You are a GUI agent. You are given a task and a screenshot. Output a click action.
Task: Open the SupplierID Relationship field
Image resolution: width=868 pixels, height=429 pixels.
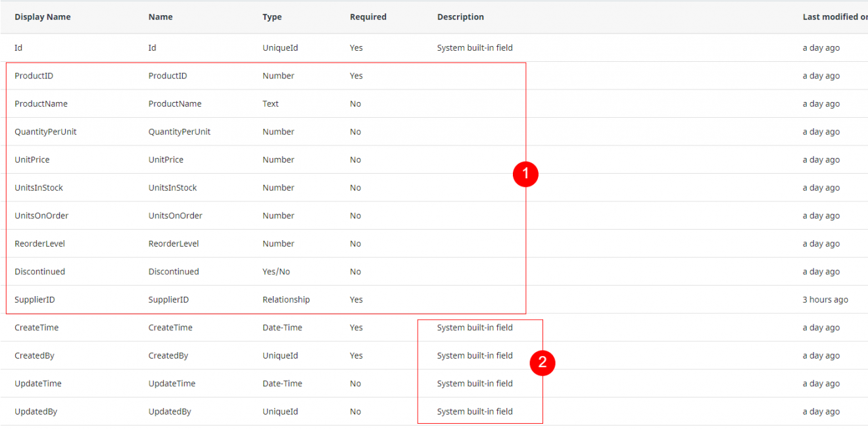point(34,299)
